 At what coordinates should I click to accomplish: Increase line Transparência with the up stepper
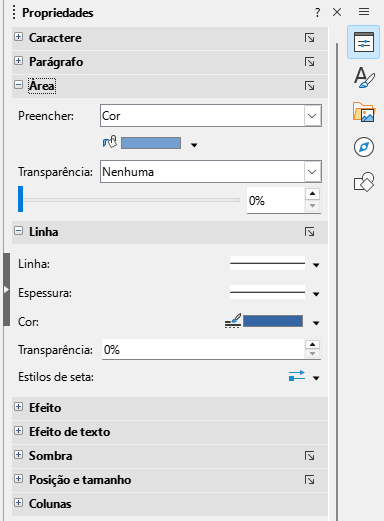tap(312, 344)
